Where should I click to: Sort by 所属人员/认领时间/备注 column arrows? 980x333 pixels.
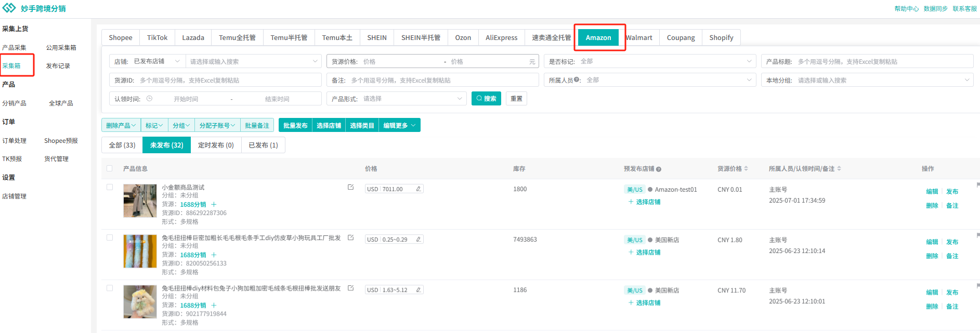[x=839, y=169]
